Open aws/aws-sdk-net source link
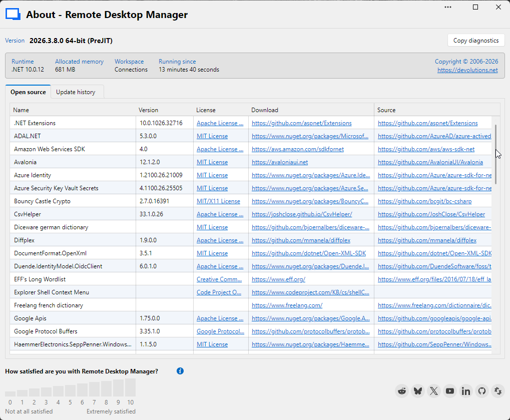The height and width of the screenshot is (420, 510). [x=426, y=149]
